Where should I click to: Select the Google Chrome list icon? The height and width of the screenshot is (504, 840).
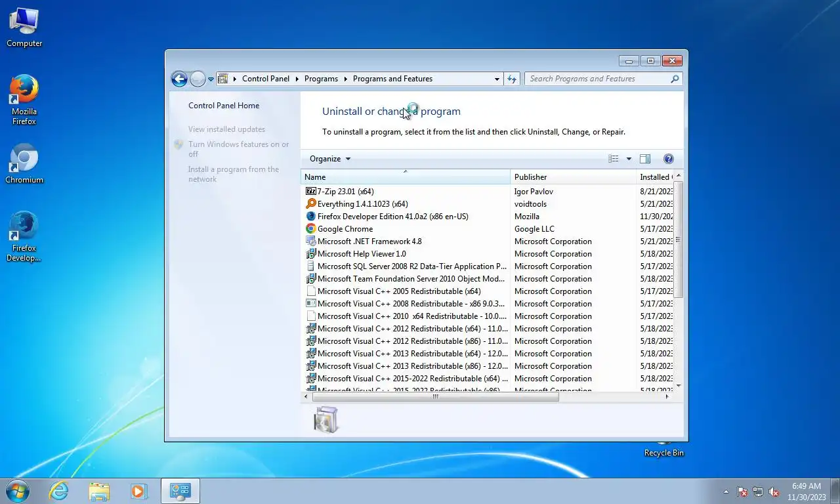click(311, 229)
